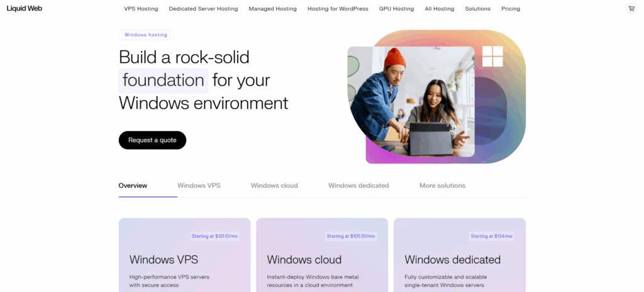Image resolution: width=644 pixels, height=292 pixels.
Task: Expand Hosting for WordPress navigation item
Action: point(338,9)
